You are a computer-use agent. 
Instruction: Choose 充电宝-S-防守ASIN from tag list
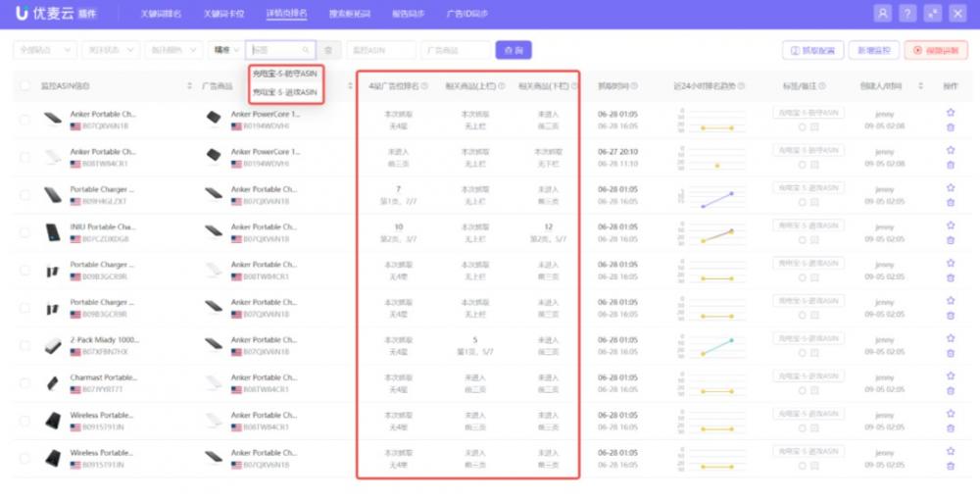[285, 74]
